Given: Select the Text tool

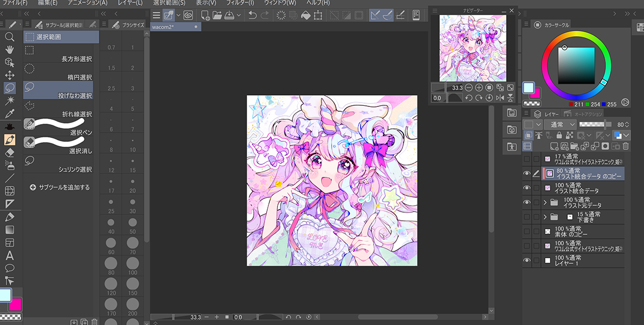Looking at the screenshot, I should [x=9, y=255].
